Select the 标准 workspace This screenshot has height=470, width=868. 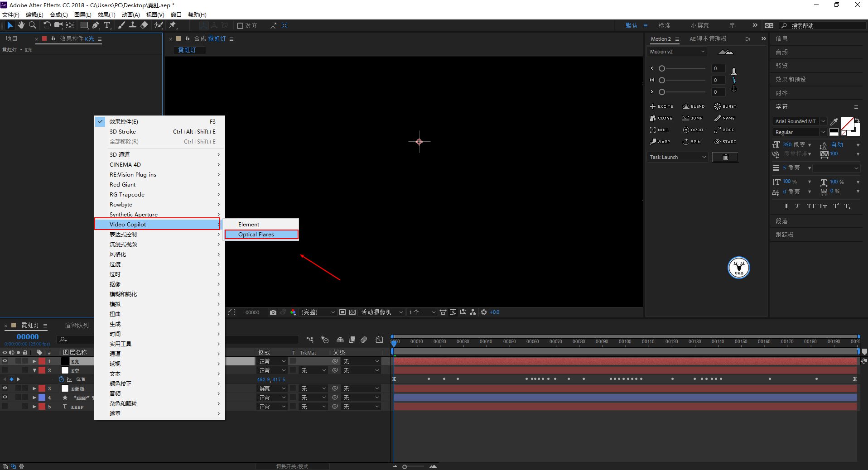click(664, 26)
